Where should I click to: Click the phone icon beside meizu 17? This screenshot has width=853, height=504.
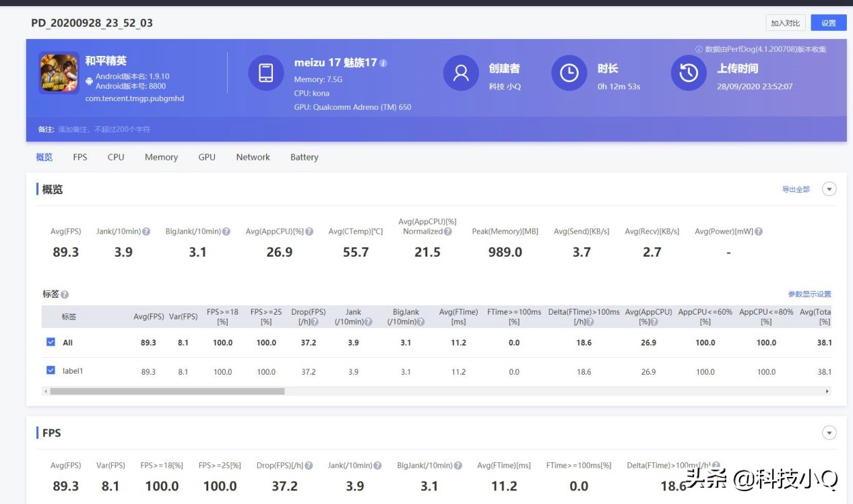pos(266,73)
